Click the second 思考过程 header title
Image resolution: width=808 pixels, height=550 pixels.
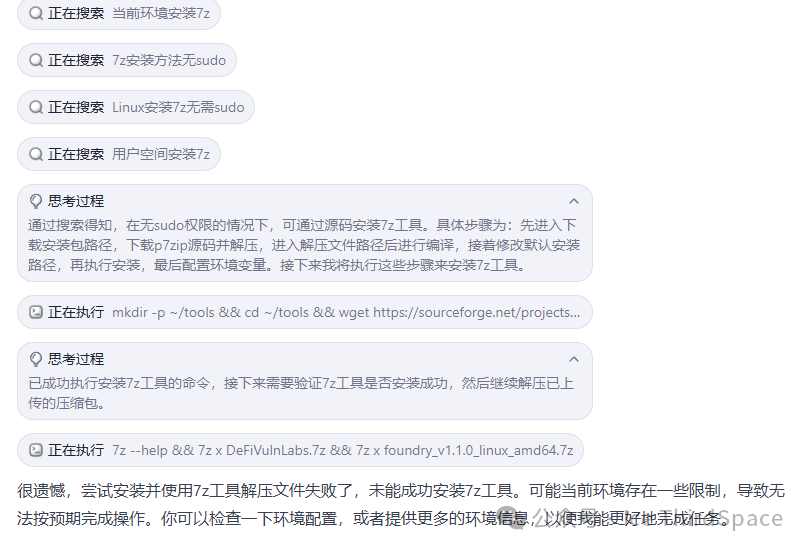point(76,359)
